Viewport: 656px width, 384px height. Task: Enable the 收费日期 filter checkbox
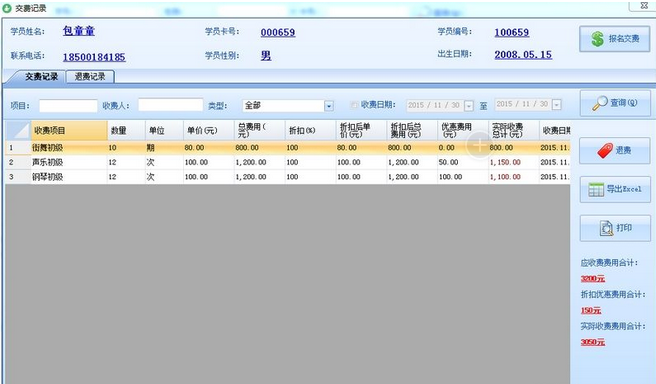pyautogui.click(x=355, y=105)
